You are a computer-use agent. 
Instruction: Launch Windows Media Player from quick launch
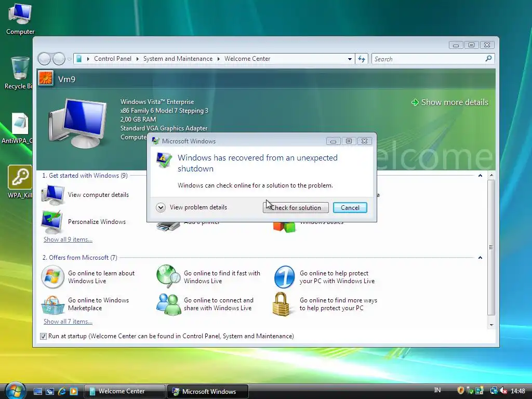tap(74, 391)
